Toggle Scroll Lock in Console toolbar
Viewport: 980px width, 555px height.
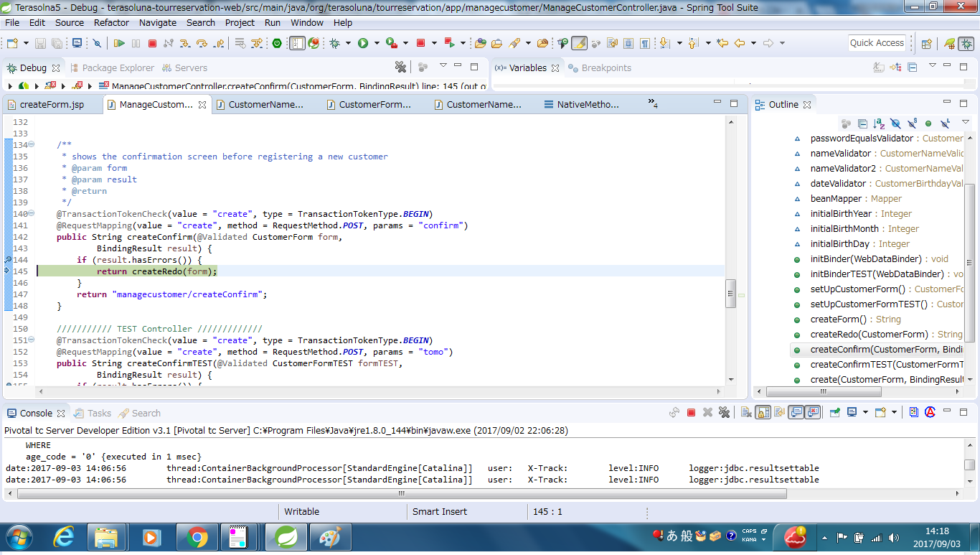pos(763,412)
